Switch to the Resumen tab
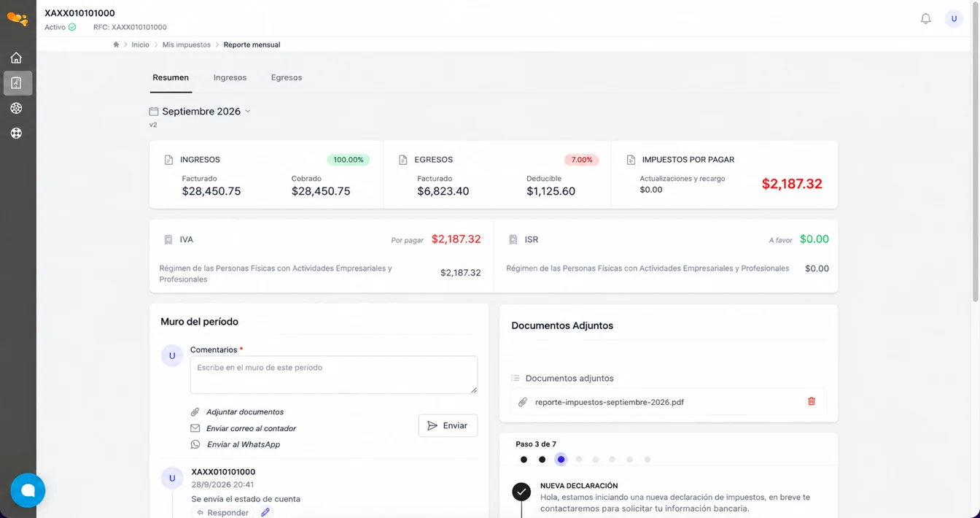Image resolution: width=980 pixels, height=518 pixels. point(171,77)
